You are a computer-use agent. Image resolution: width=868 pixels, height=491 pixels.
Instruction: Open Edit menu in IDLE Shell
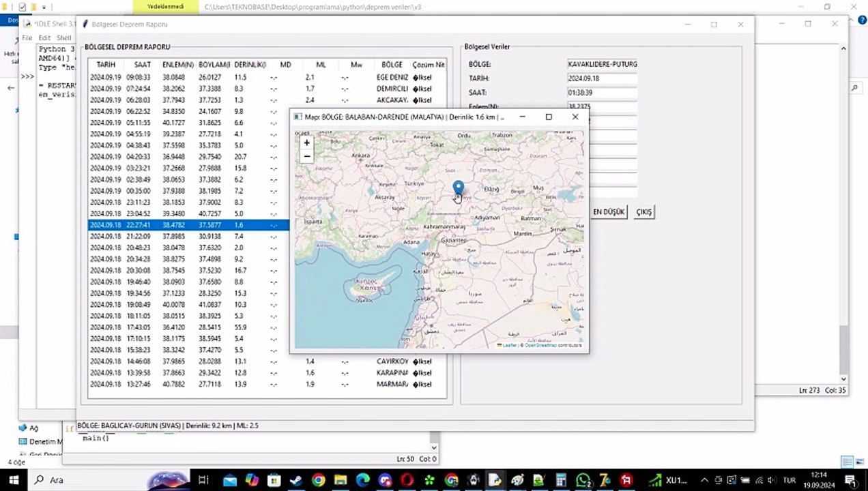point(44,38)
